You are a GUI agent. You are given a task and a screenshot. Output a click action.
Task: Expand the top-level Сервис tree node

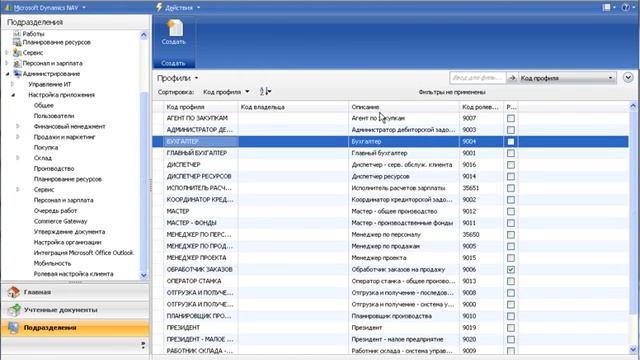(7, 53)
